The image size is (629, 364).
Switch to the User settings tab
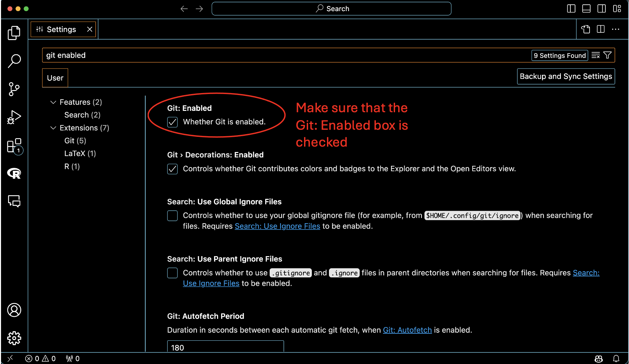[55, 78]
